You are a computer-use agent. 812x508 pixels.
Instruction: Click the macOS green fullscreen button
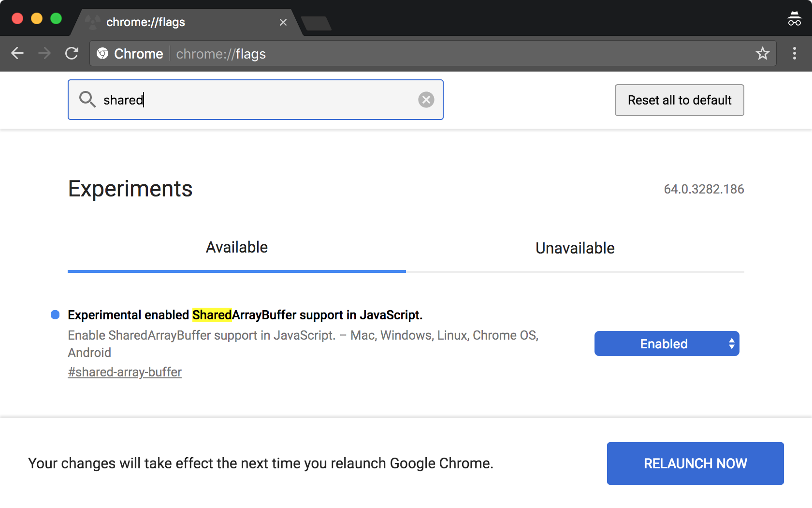[56, 18]
